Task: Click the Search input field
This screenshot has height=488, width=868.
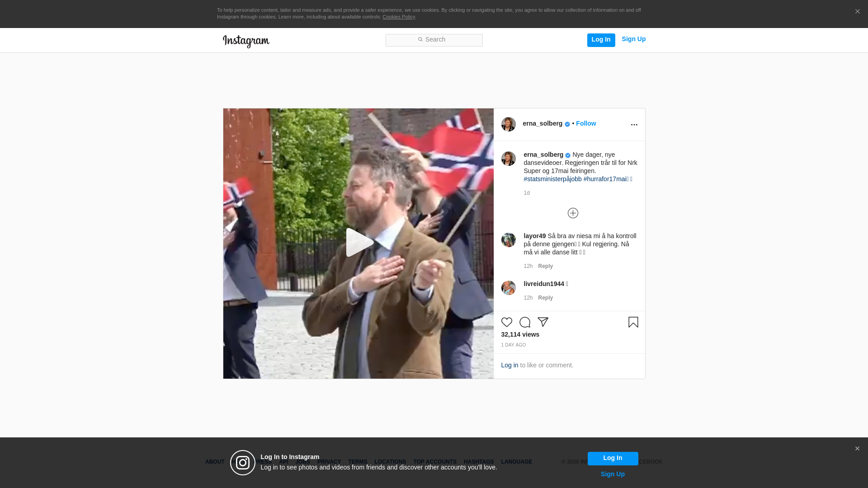Action: pyautogui.click(x=434, y=40)
